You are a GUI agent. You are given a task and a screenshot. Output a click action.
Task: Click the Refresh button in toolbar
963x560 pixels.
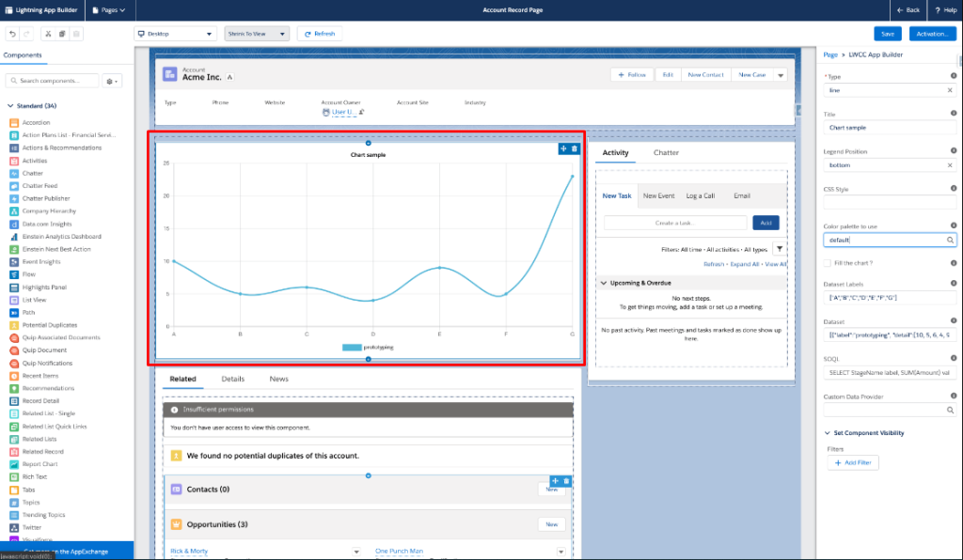[319, 34]
